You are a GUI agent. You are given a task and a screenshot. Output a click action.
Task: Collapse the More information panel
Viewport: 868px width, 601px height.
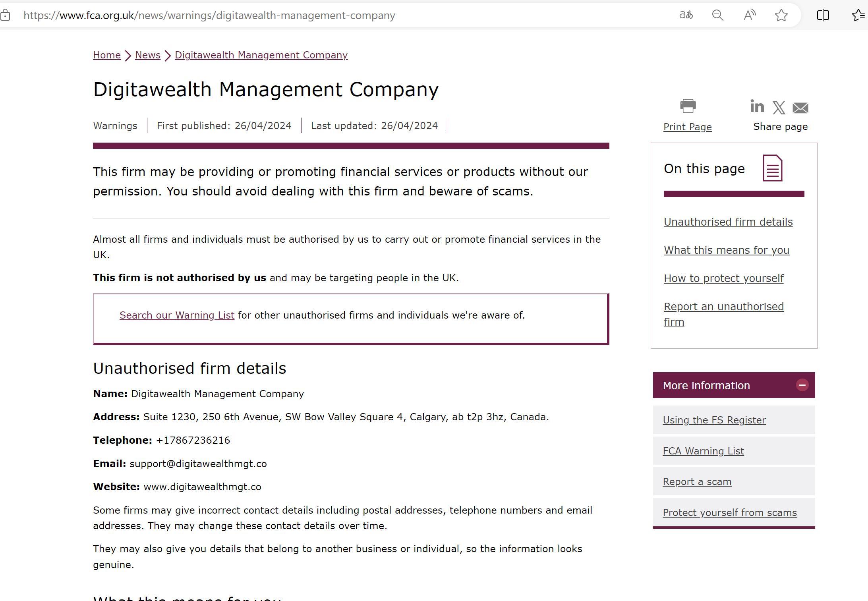tap(802, 385)
